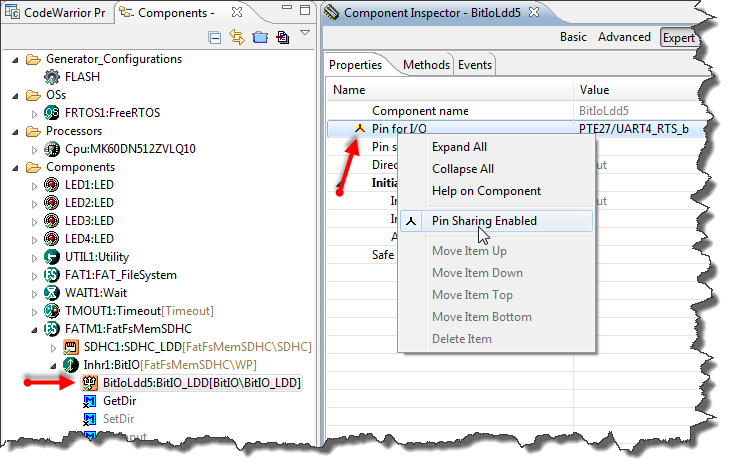The height and width of the screenshot is (473, 737).
Task: Switch to Expert view mode
Action: point(678,38)
